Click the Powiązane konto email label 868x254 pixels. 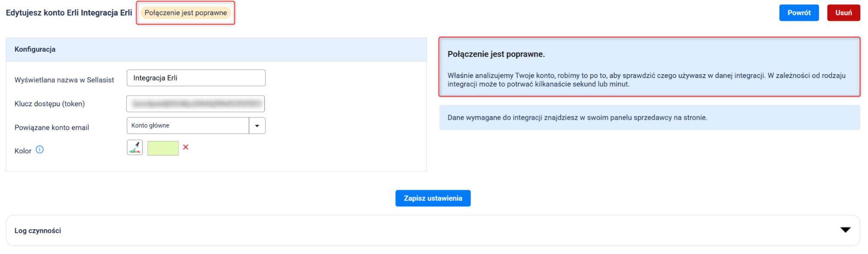tap(52, 128)
